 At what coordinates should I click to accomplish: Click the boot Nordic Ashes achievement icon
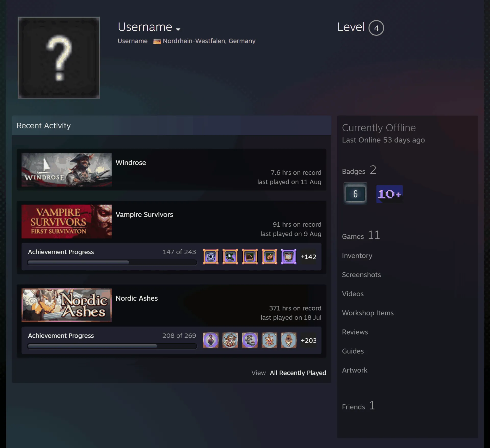pos(250,340)
